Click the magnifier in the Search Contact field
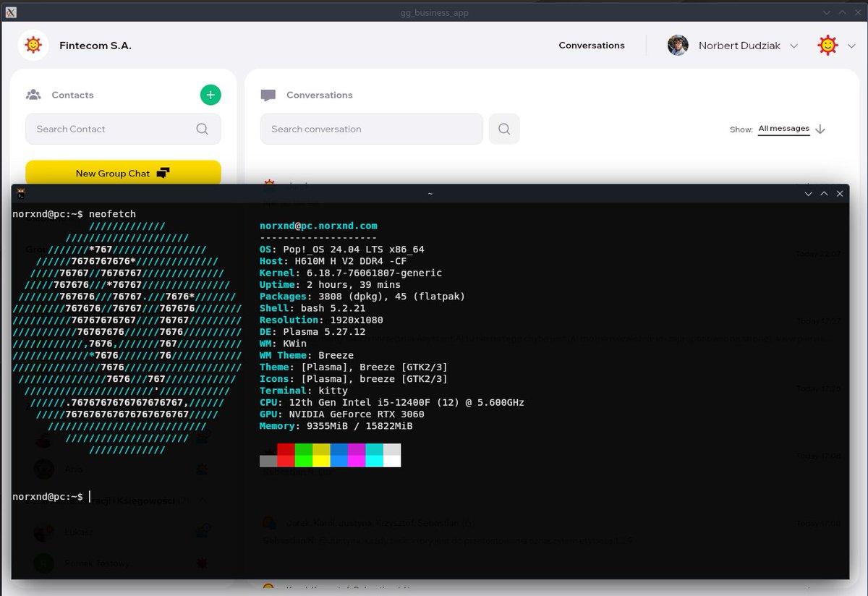868x596 pixels. [x=202, y=129]
